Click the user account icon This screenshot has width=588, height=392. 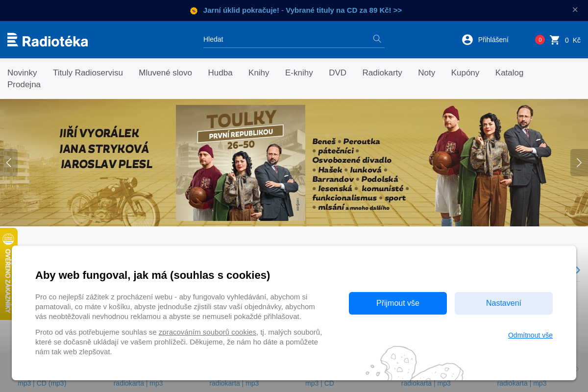click(467, 40)
